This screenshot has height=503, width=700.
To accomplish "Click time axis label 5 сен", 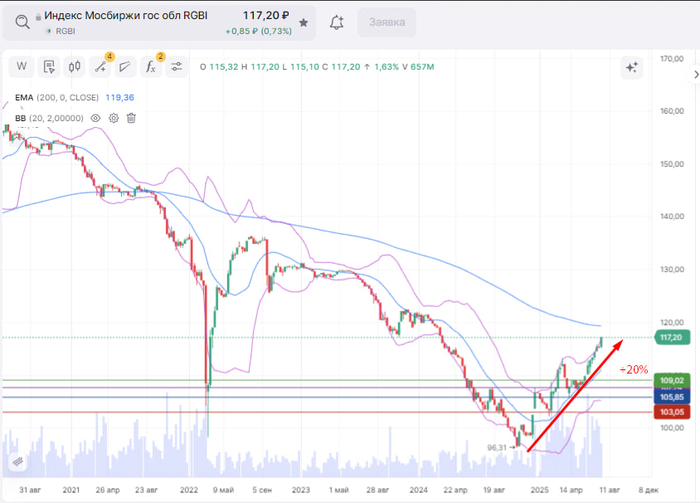I will coord(262,490).
